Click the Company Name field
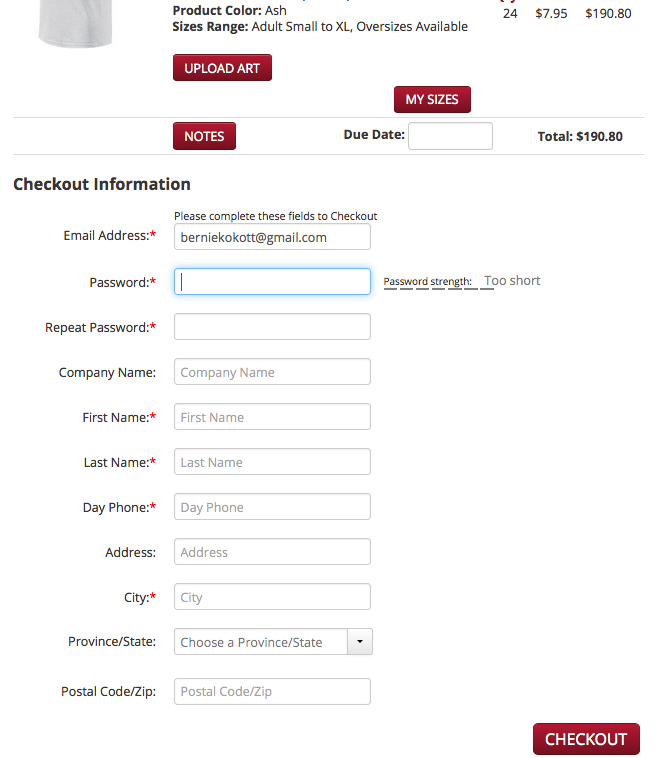 [272, 372]
